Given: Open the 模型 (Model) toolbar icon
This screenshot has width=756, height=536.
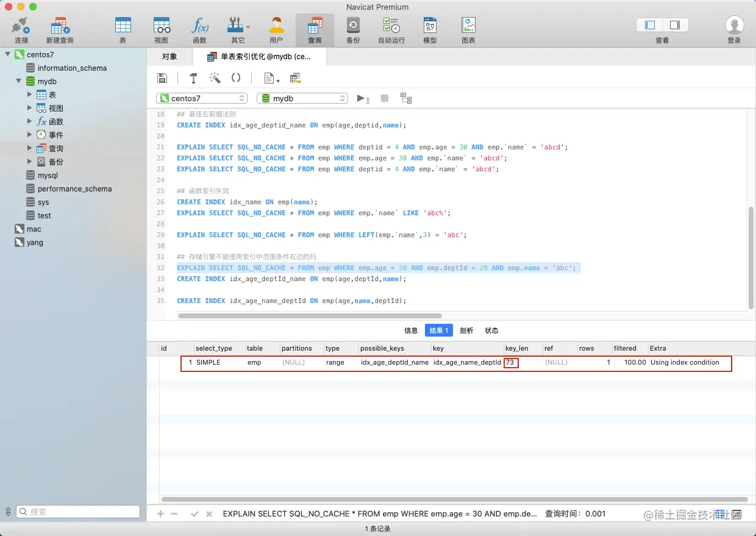Looking at the screenshot, I should coord(430,26).
